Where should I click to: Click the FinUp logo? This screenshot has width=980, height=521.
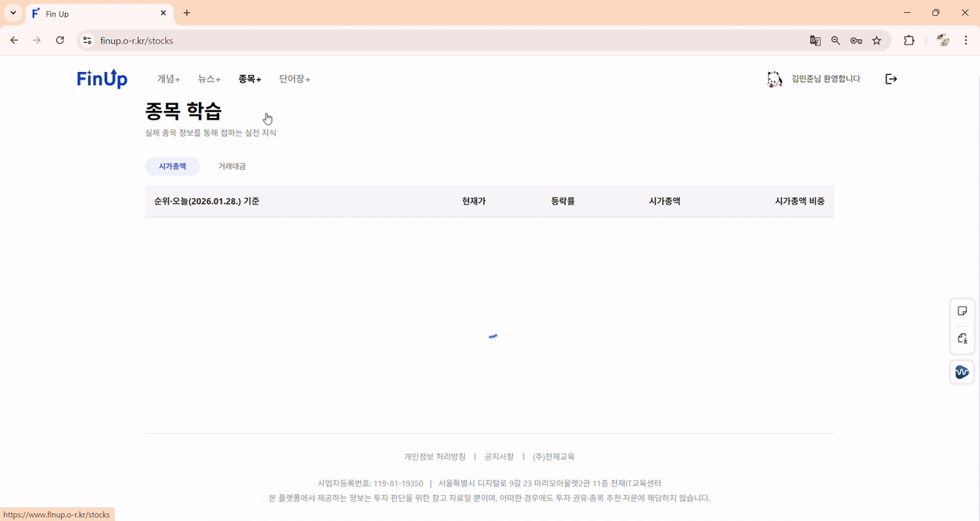102,78
